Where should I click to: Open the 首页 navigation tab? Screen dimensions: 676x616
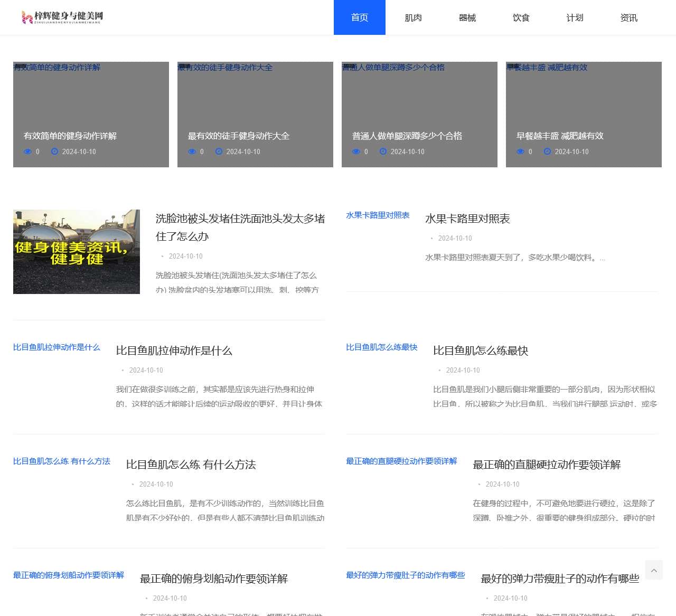359,17
